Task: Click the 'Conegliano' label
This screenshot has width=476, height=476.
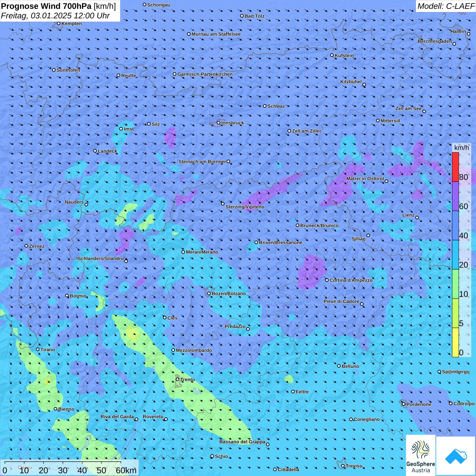Action: tap(367, 419)
